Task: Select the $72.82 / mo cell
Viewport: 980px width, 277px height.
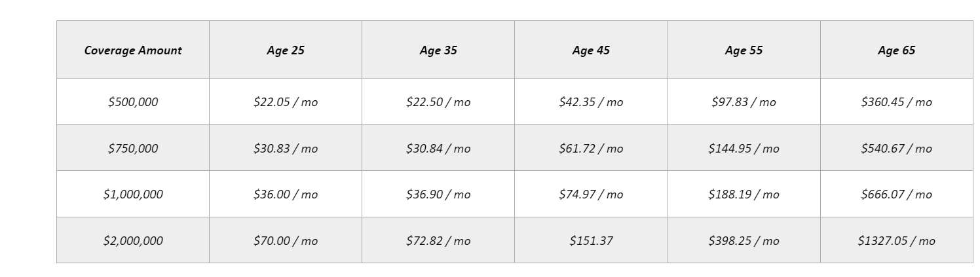Action: coord(438,241)
